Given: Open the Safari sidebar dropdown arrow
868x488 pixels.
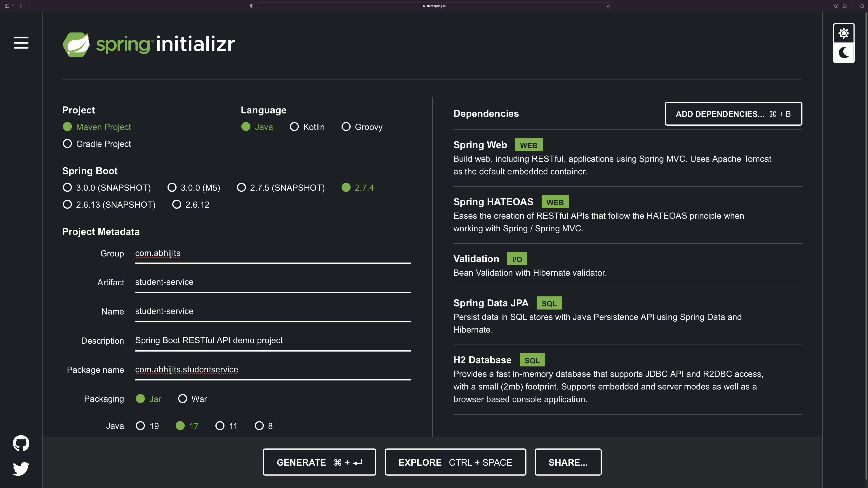Looking at the screenshot, I should coord(13,6).
